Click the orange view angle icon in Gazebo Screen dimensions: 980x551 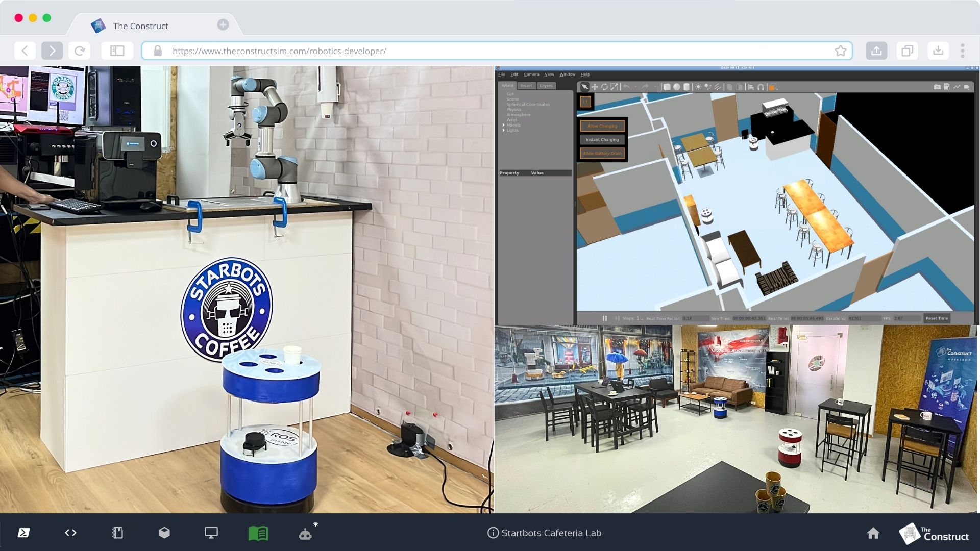click(x=772, y=87)
